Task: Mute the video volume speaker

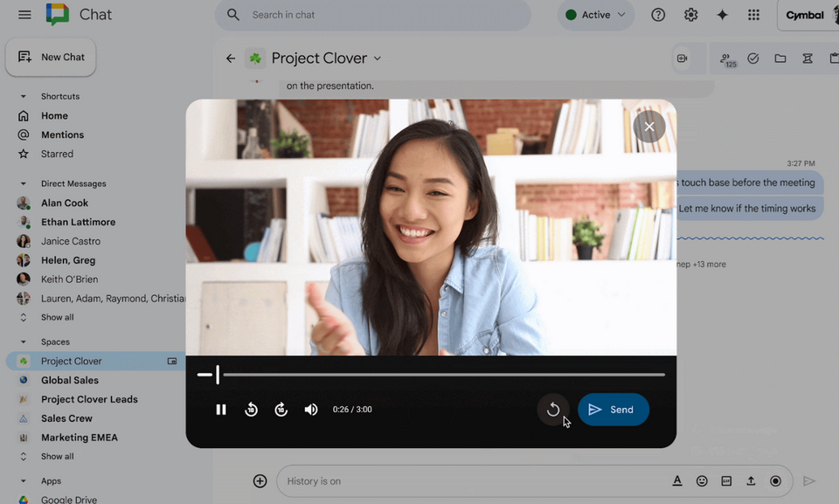Action: 311,410
